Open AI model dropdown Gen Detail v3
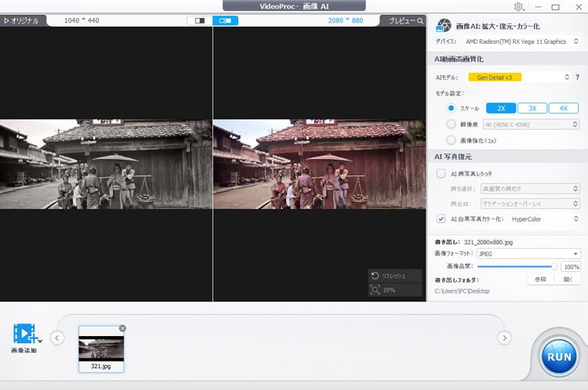Viewport: 588px width, 390px height. (519, 78)
